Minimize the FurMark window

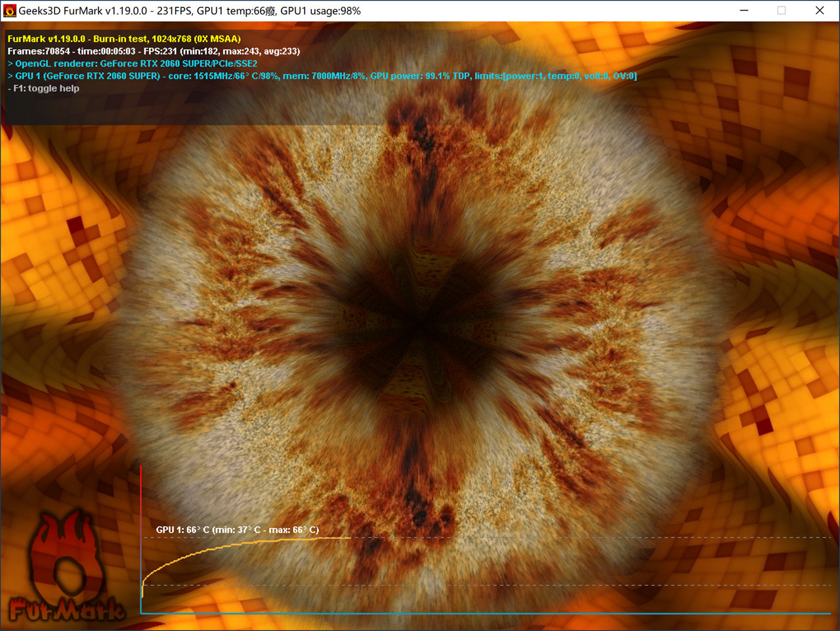[744, 11]
